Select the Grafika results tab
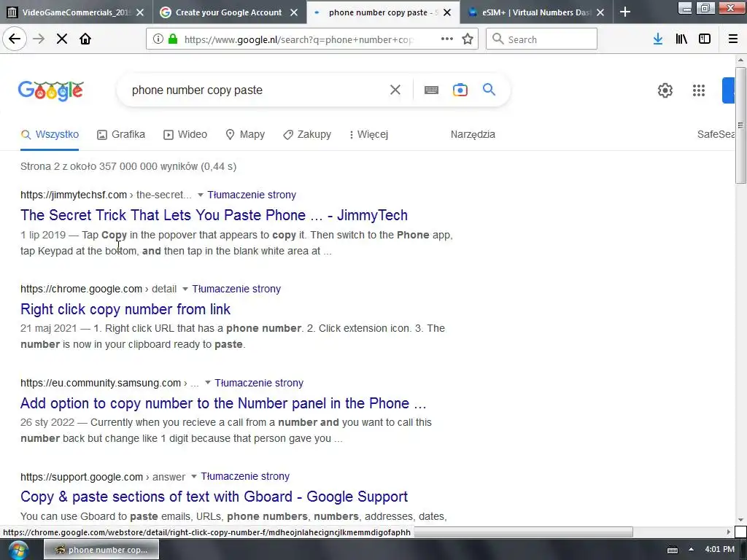The width and height of the screenshot is (747, 560). (x=121, y=134)
